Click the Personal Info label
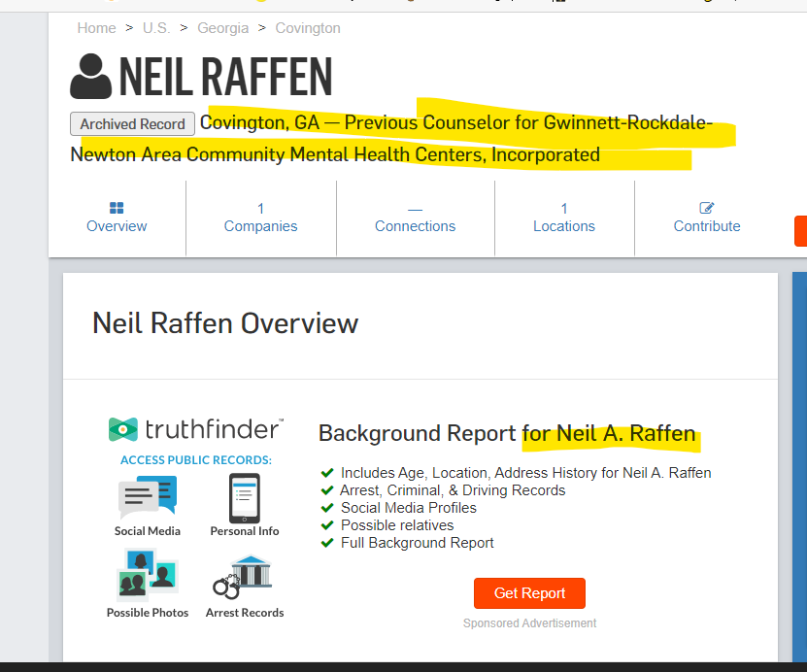Screen dimensions: 807x672 [x=245, y=531]
